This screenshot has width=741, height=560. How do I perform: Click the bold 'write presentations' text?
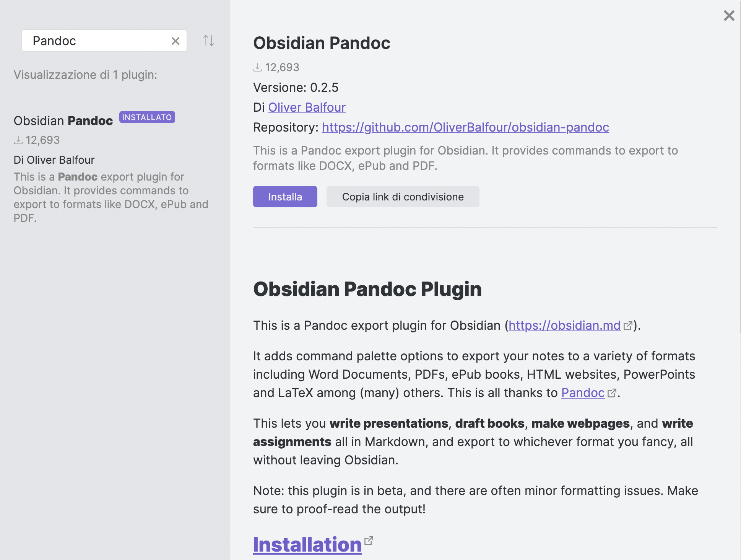coord(389,423)
